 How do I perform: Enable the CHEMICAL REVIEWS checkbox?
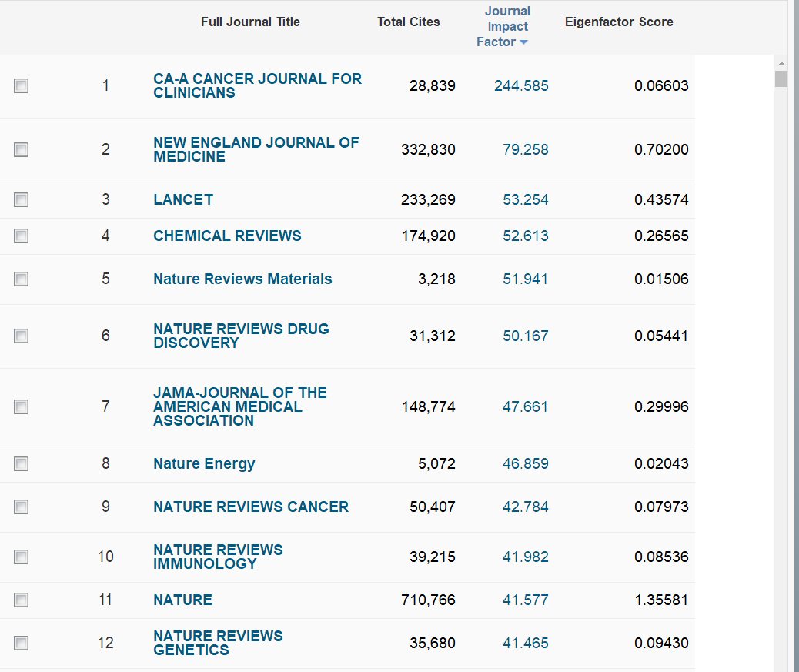(x=21, y=236)
